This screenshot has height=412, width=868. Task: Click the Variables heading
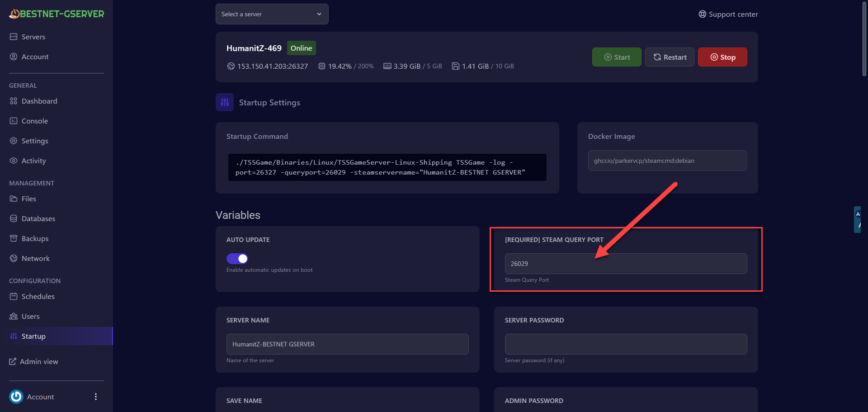[x=238, y=215]
